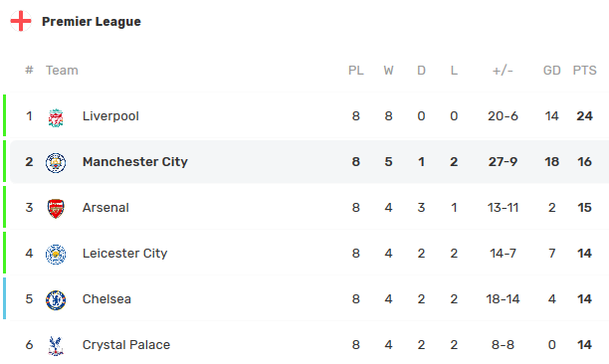Click Liverpool's 24 points value

(x=584, y=116)
